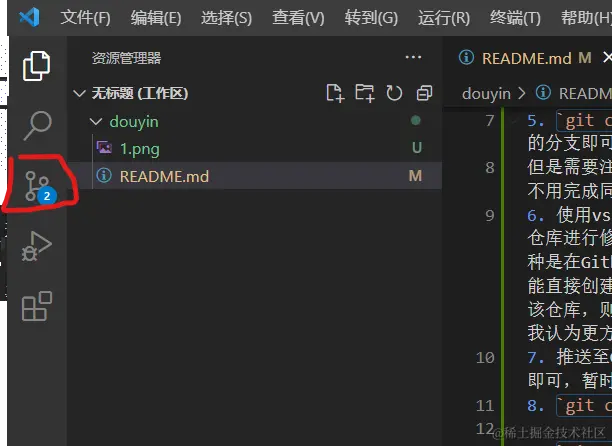Click line number 9 in the editor gutter
Image resolution: width=612 pixels, height=446 pixels.
(x=490, y=215)
